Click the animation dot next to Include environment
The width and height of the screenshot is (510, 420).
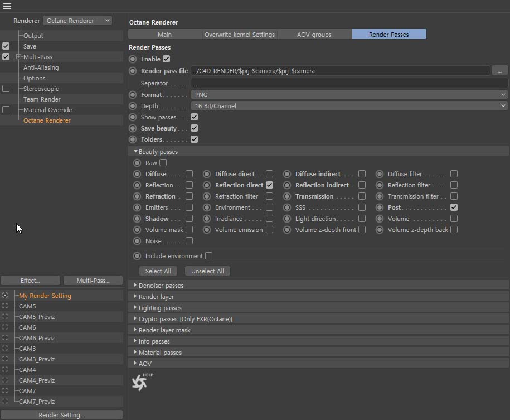(x=137, y=256)
